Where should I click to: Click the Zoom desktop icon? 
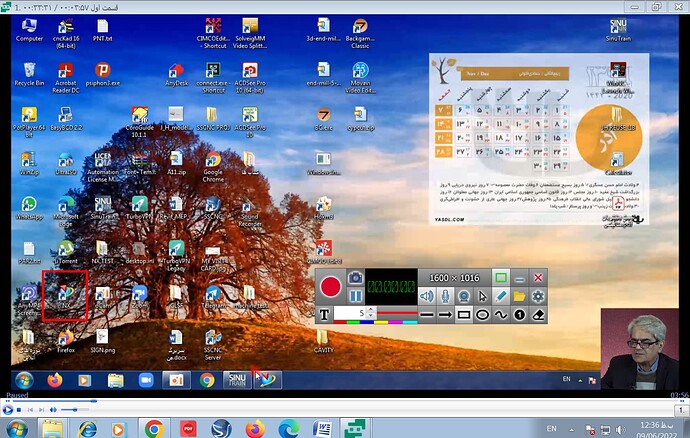(139, 297)
